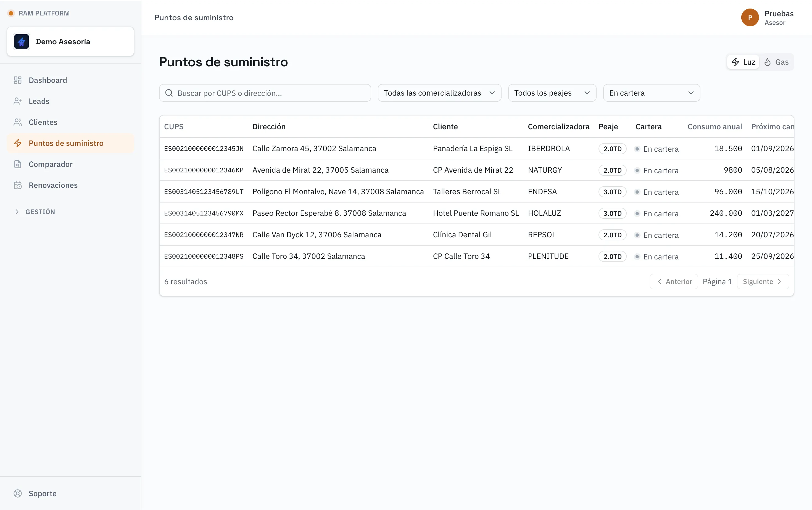Open the Todos los peajes dropdown
This screenshot has height=510, width=812.
coord(552,93)
